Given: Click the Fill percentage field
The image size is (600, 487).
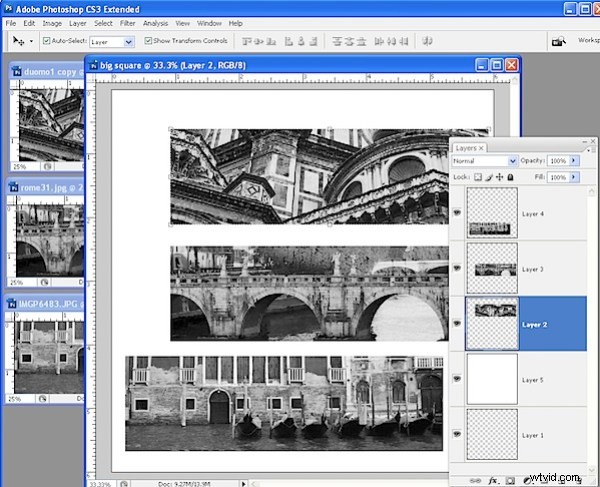Looking at the screenshot, I should pos(556,177).
